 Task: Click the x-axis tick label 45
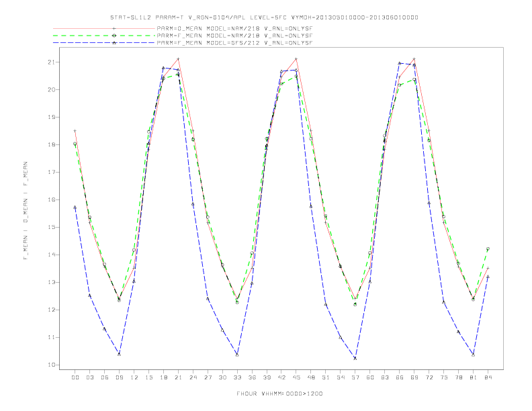click(296, 377)
